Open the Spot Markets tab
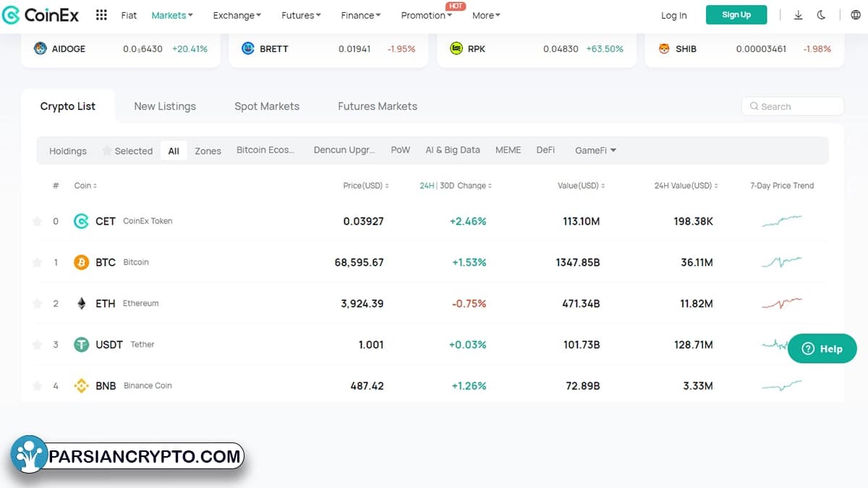Image resolution: width=868 pixels, height=488 pixels. pyautogui.click(x=267, y=106)
